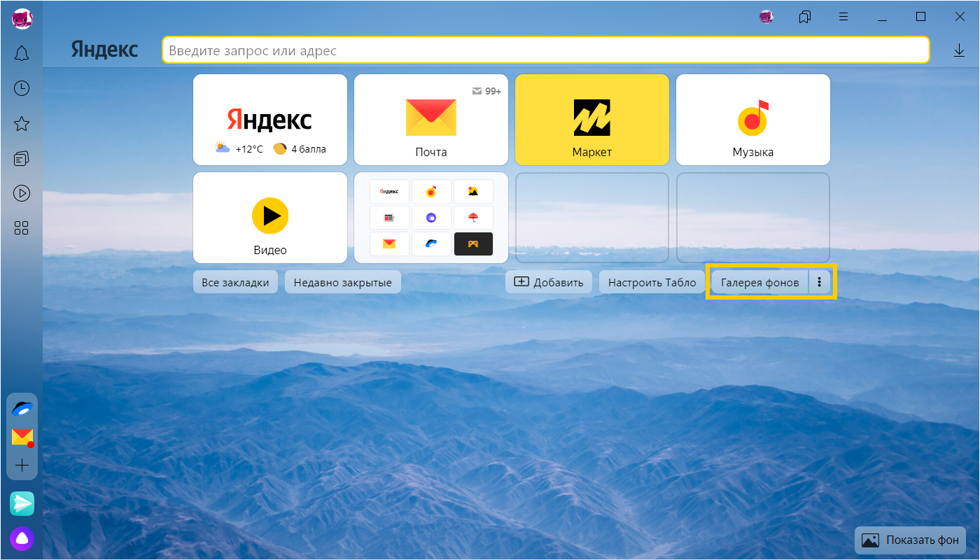Open the game controller icon in folder tile
This screenshot has height=560, width=980.
pos(473,244)
